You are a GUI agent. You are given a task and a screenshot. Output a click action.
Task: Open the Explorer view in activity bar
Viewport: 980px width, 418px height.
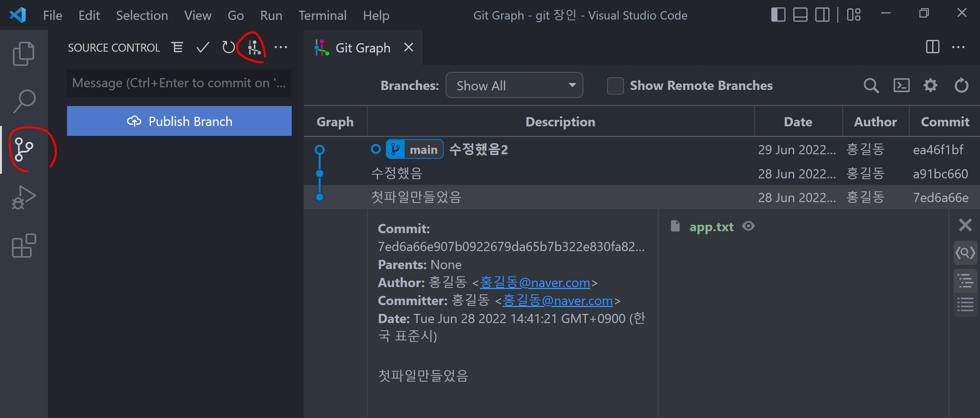(24, 54)
